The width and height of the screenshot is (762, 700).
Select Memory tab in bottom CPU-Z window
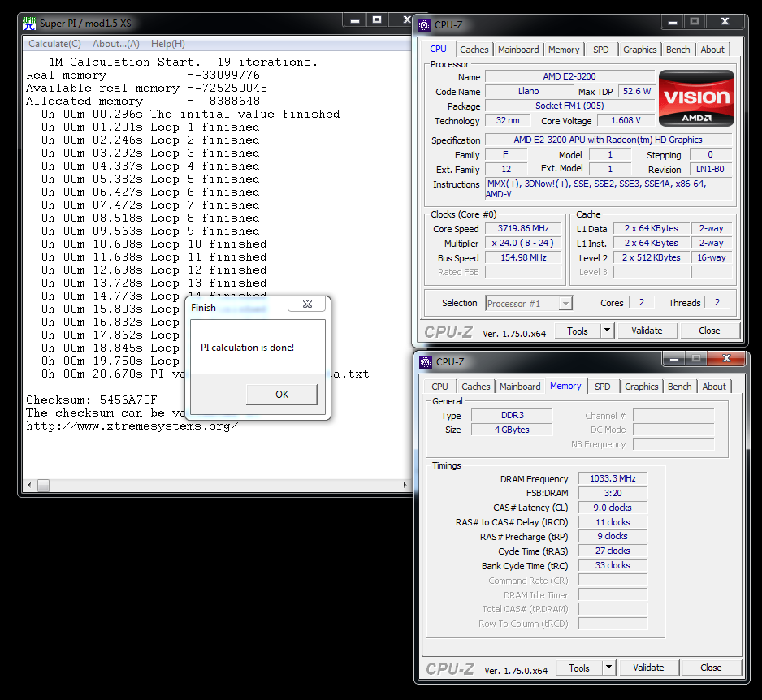[565, 386]
